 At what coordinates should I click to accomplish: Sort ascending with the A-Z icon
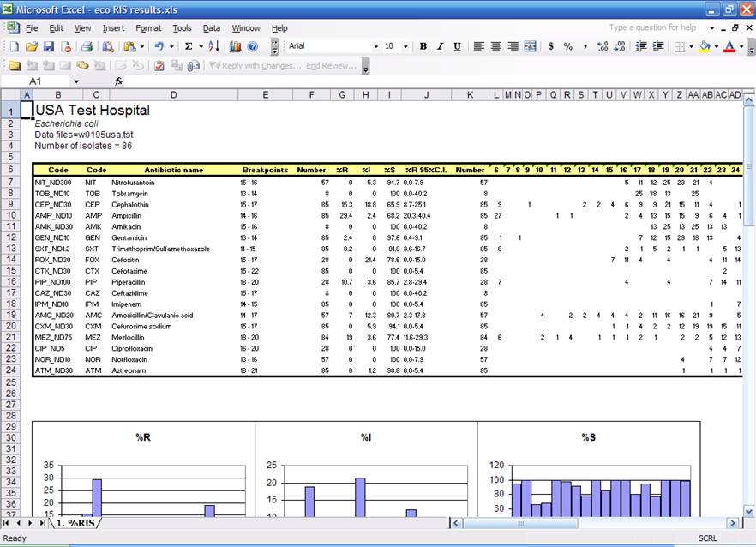(x=213, y=46)
